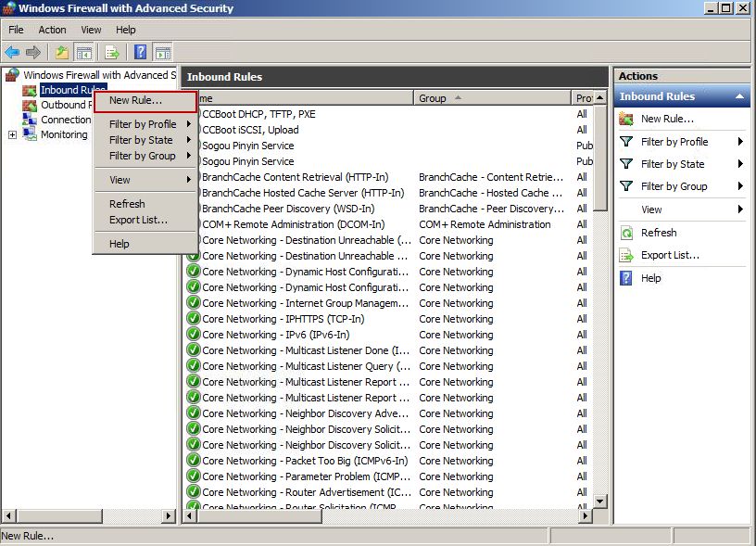Select COM+ Remote Administration (DCOM-In) rule
Viewport: 756px width, 546px height.
click(293, 224)
